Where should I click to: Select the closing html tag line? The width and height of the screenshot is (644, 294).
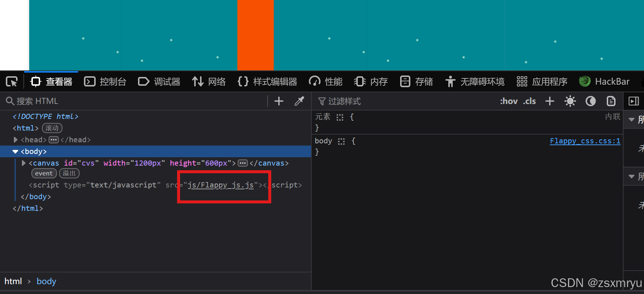[28, 208]
